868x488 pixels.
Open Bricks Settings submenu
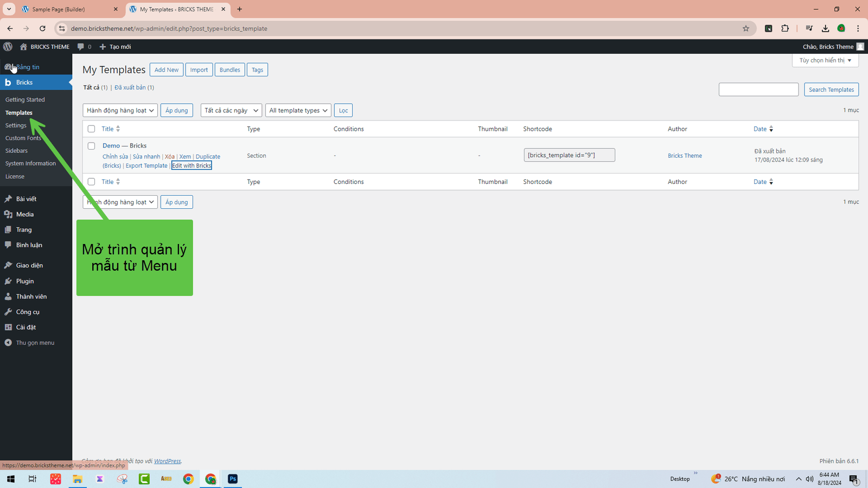point(16,125)
